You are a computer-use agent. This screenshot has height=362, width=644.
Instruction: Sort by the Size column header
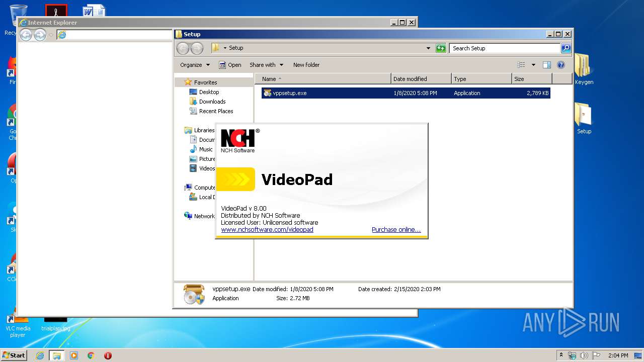point(532,79)
